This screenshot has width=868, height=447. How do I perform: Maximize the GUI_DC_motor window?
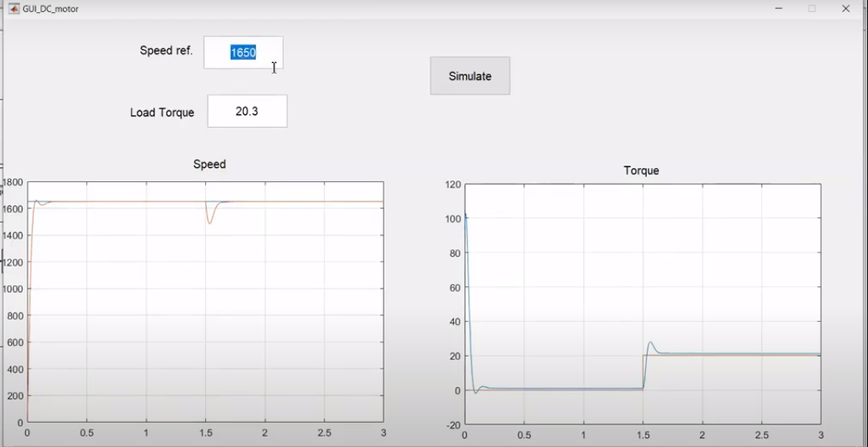(x=812, y=9)
